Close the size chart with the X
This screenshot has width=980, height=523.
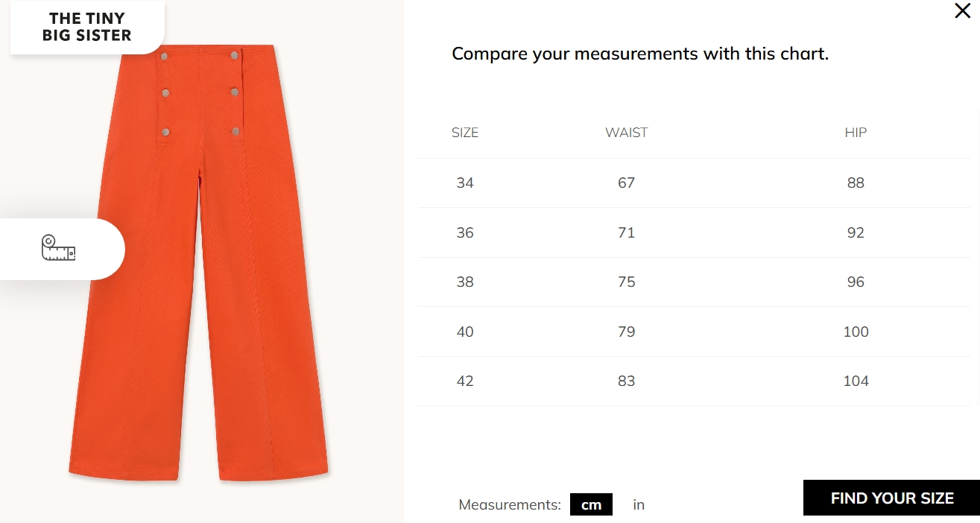click(x=962, y=11)
